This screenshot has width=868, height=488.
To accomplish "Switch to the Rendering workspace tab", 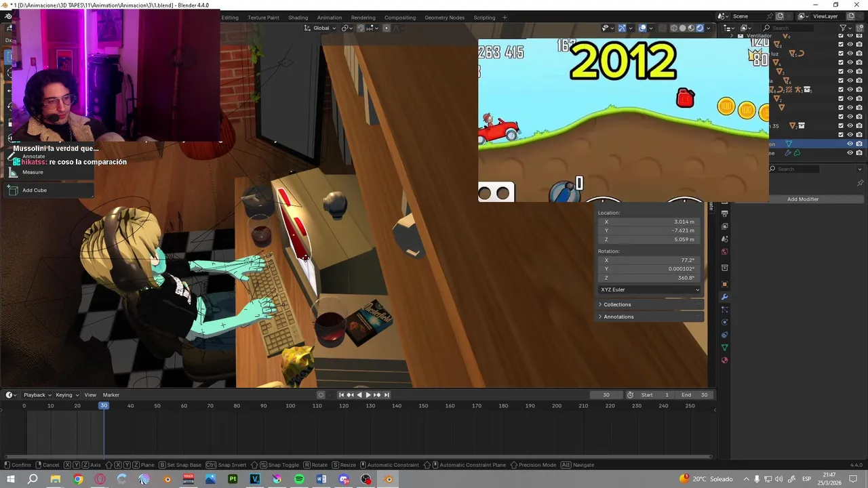I will click(x=363, y=18).
